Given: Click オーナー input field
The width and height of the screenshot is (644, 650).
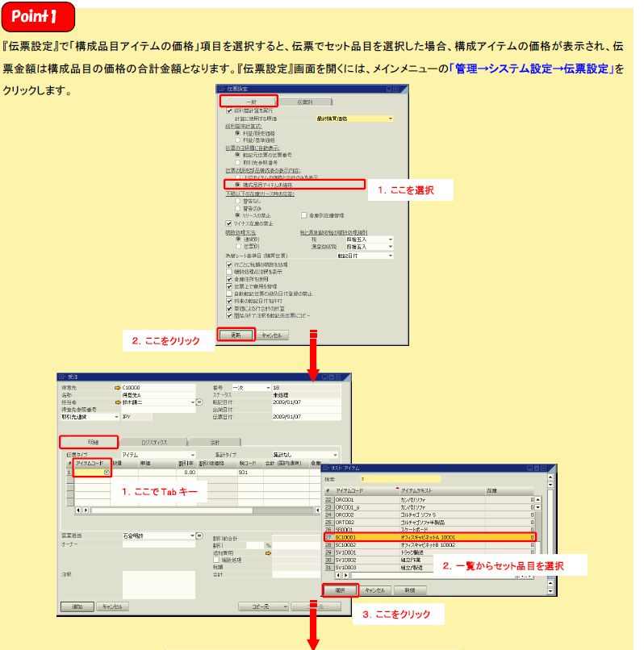Looking at the screenshot, I should 158,544.
